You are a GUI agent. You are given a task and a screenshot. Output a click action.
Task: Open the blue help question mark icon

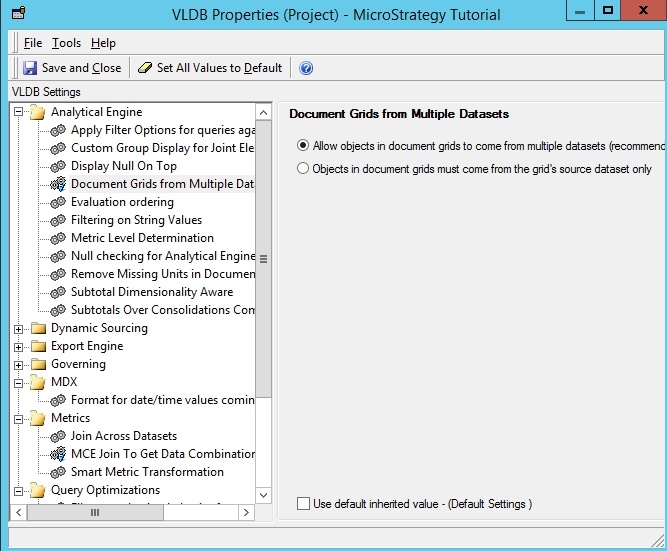[x=306, y=68]
